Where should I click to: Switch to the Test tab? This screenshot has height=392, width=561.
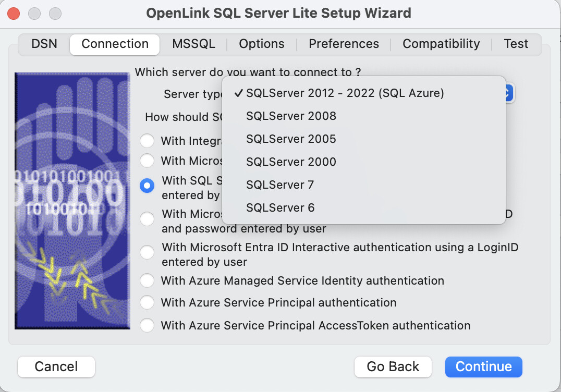516,44
